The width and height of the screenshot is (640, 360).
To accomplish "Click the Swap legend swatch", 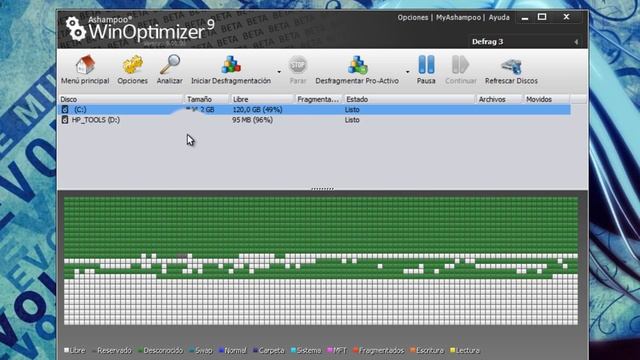I will coord(192,350).
